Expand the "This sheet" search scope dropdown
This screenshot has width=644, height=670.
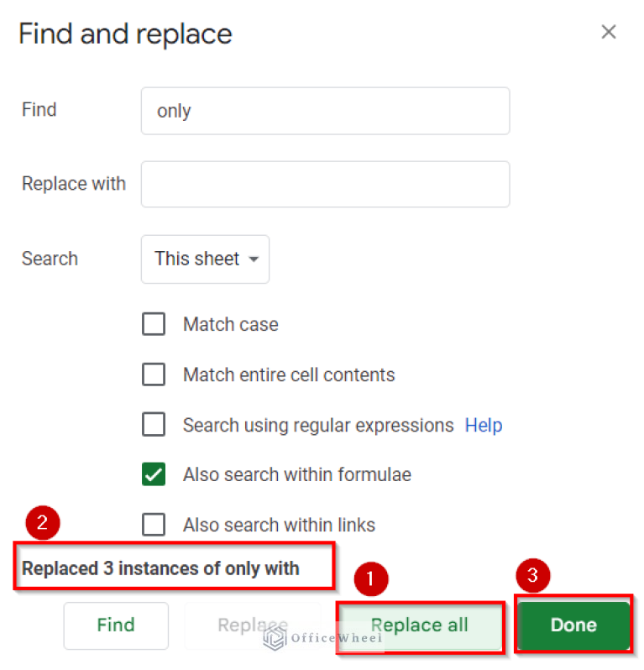tap(205, 259)
